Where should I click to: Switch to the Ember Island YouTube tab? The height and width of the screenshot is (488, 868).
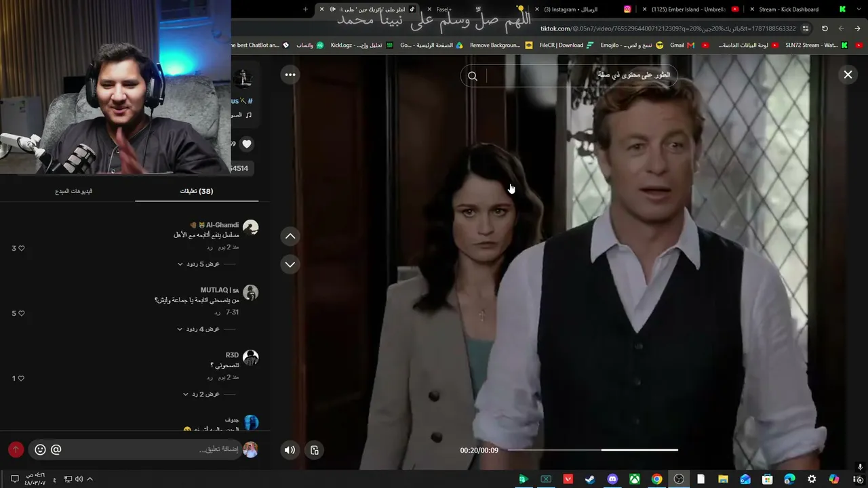pyautogui.click(x=690, y=9)
